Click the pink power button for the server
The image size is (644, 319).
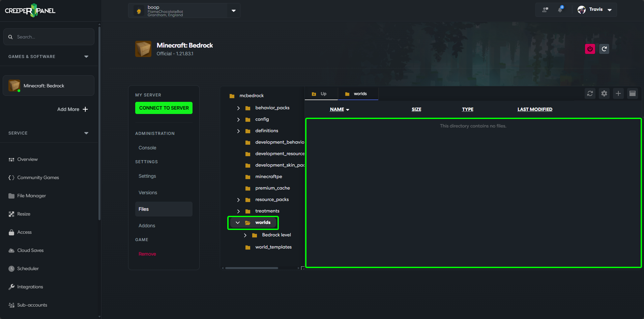(x=590, y=49)
